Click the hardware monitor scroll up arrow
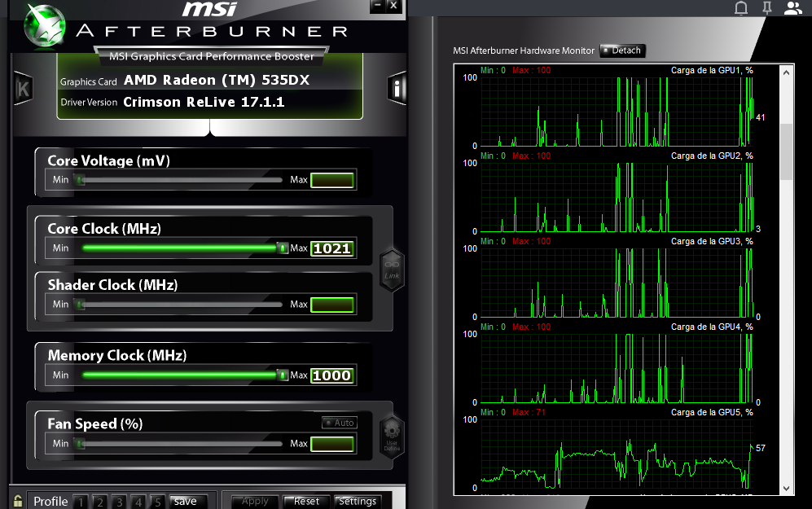The width and height of the screenshot is (812, 509). pyautogui.click(x=786, y=72)
